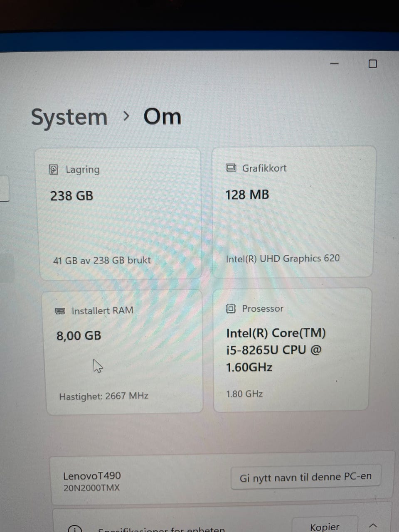Maximize the Settings window

pos(373,64)
